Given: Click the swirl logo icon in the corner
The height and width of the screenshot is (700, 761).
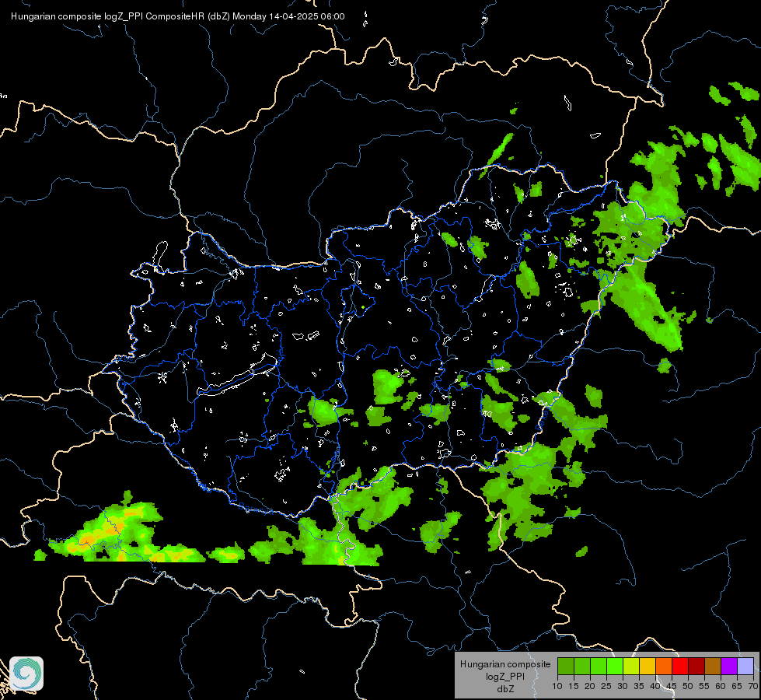Looking at the screenshot, I should 26,674.
